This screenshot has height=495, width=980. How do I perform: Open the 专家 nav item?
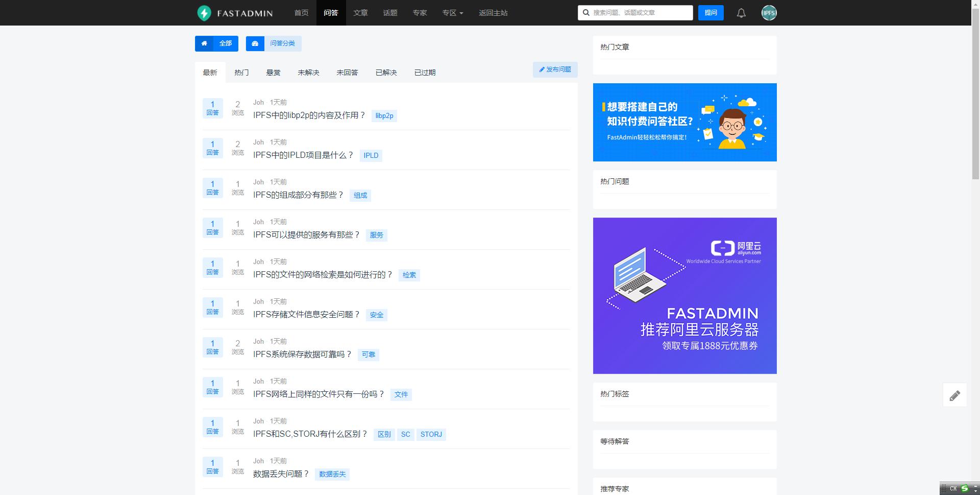click(x=420, y=13)
